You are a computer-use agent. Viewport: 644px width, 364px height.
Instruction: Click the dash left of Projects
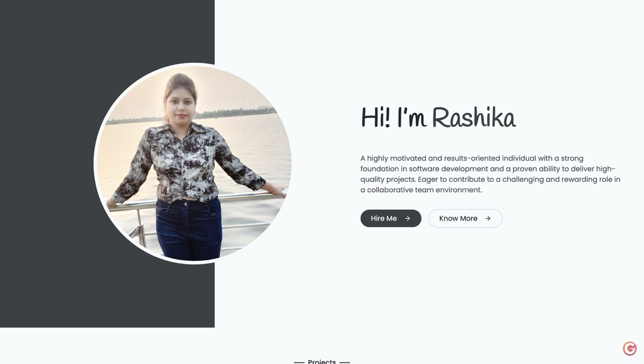[x=299, y=362]
